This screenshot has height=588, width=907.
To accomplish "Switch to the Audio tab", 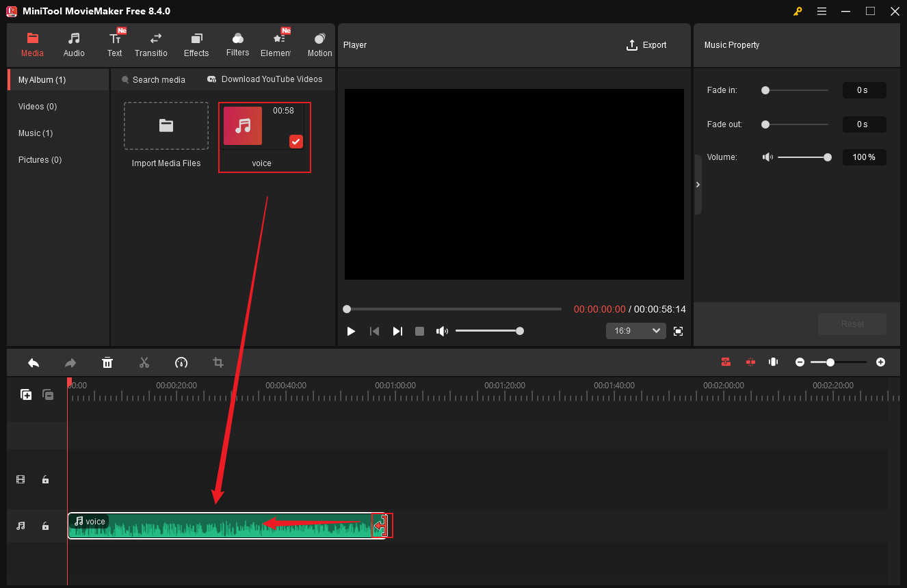I will pos(73,44).
